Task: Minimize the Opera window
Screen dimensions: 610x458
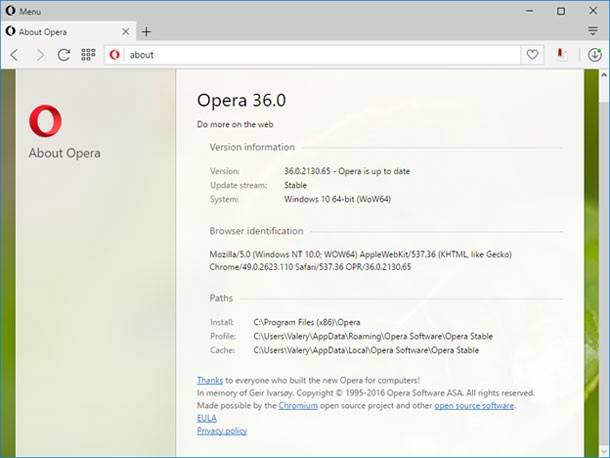Action: 529,11
